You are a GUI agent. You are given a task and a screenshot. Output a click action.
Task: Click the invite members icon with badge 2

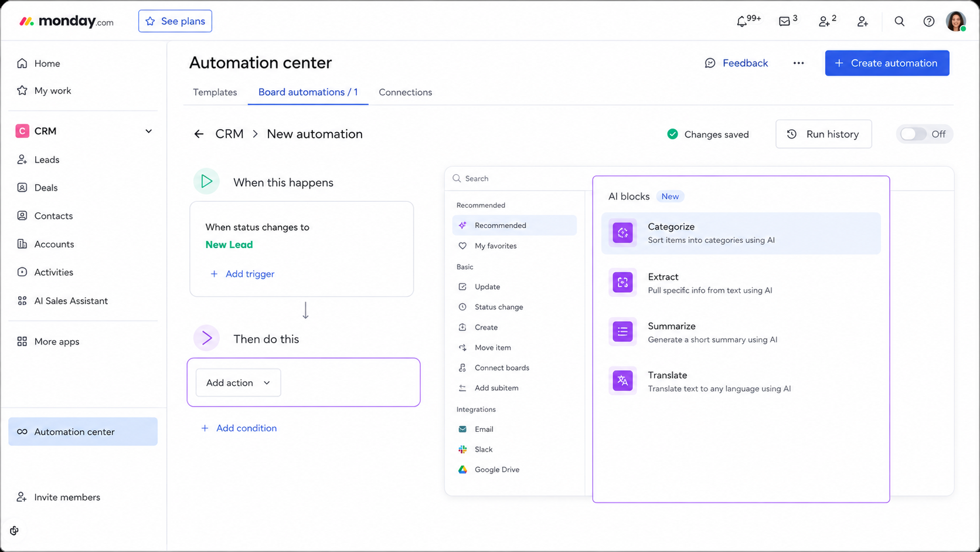coord(824,22)
